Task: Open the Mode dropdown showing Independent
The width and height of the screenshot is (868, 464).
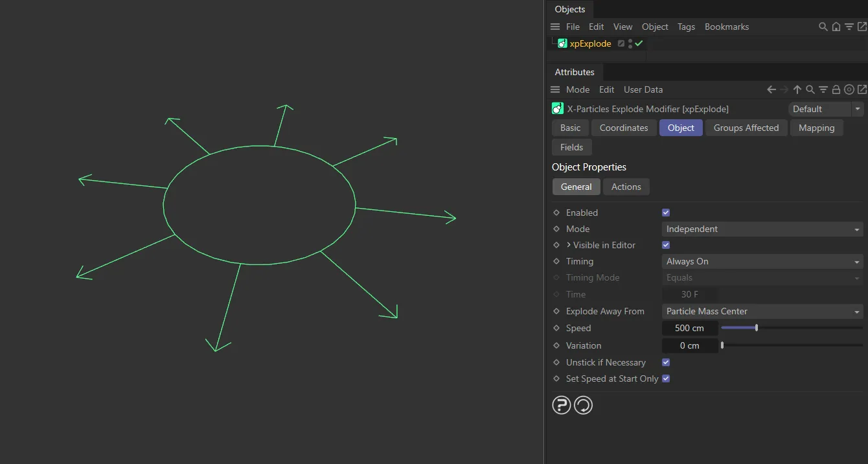Action: (762, 229)
